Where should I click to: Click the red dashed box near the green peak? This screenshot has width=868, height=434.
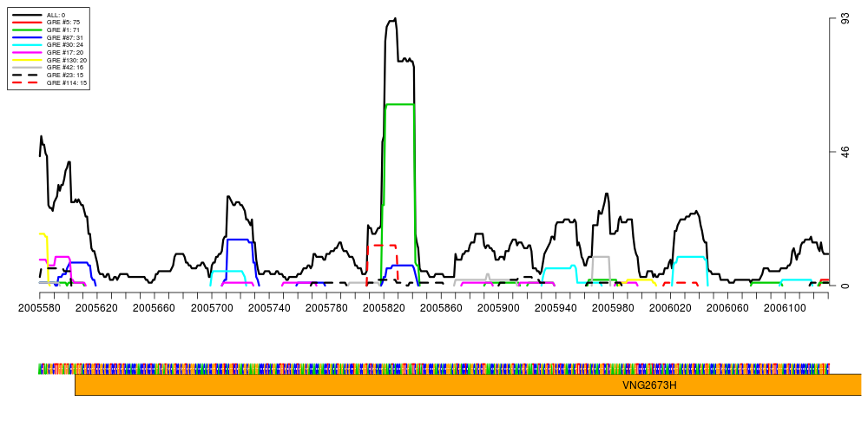coord(382,246)
